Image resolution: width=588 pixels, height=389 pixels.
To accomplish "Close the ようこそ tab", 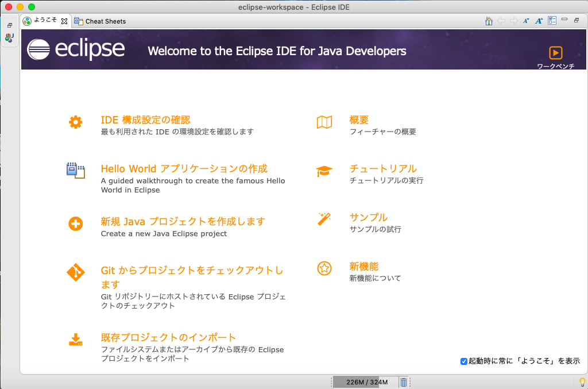I will click(64, 21).
